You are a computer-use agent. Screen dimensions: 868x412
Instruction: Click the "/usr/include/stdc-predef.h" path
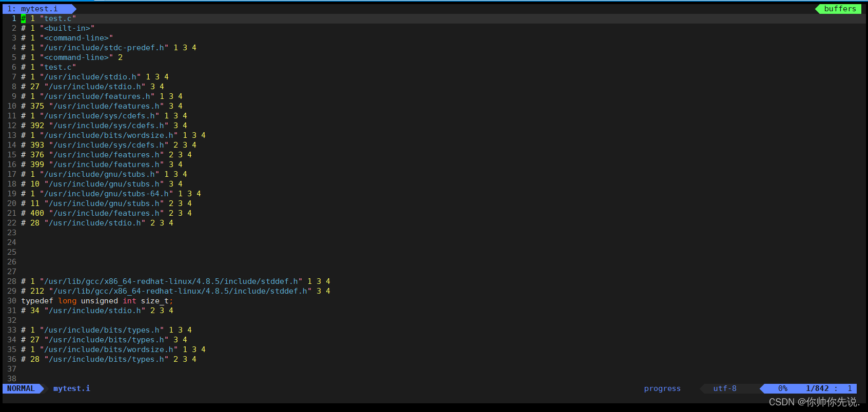[x=104, y=48]
